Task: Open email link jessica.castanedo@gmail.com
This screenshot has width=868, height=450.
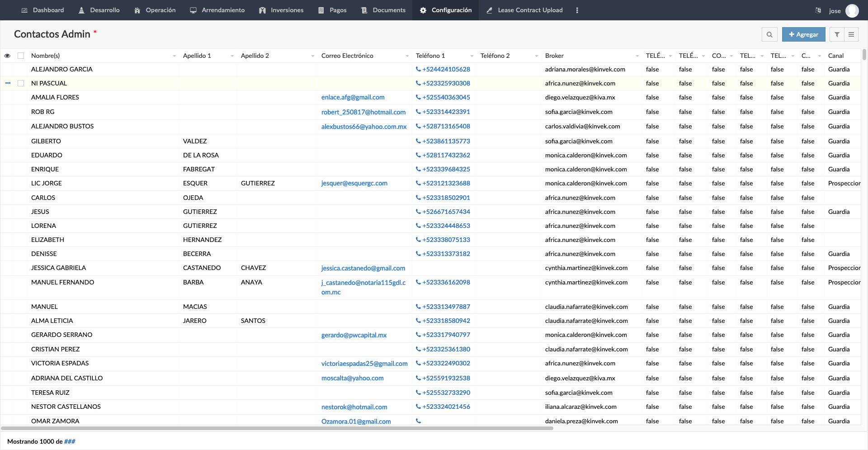Action: 363,268
